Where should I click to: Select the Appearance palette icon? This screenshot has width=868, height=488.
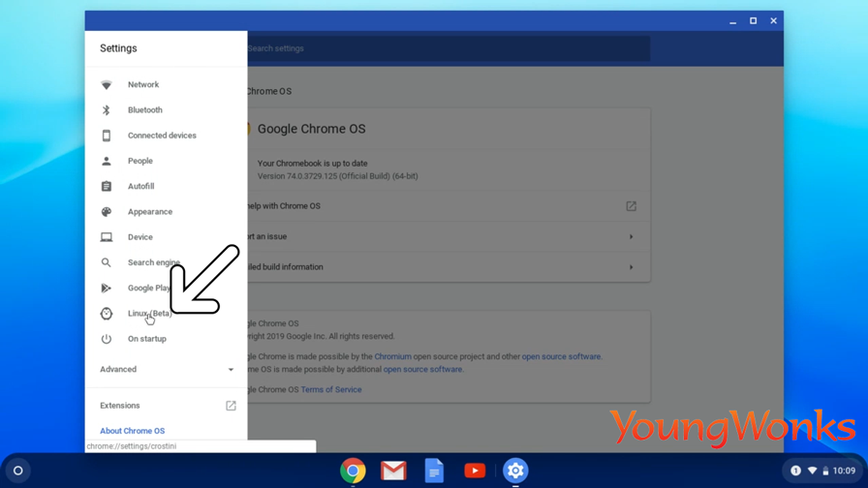click(107, 212)
